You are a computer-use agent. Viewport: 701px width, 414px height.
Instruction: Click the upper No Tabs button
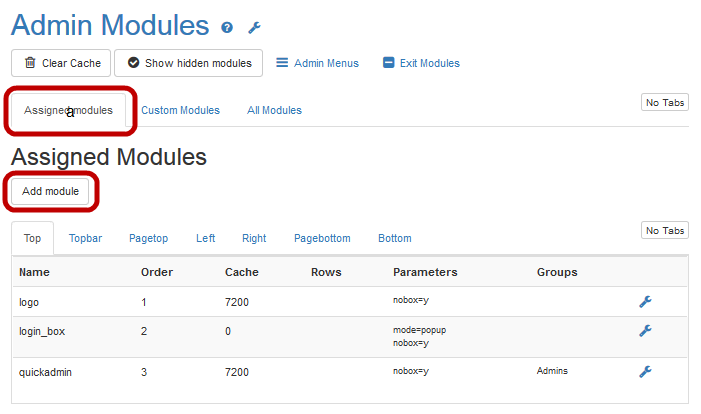click(x=664, y=103)
